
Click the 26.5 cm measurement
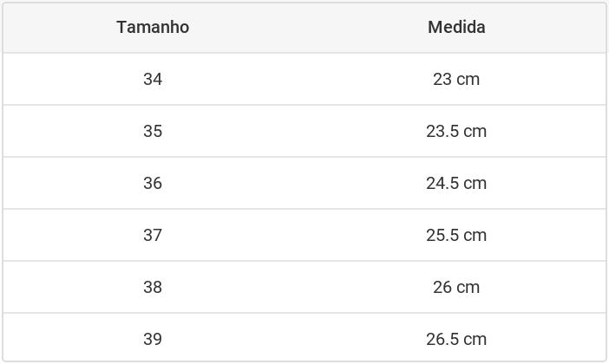(x=456, y=339)
